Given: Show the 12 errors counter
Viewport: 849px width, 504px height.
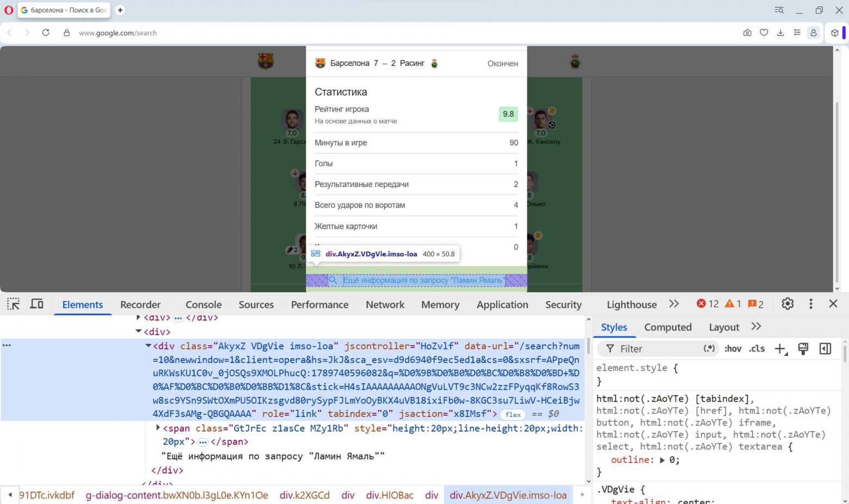Looking at the screenshot, I should pos(707,304).
